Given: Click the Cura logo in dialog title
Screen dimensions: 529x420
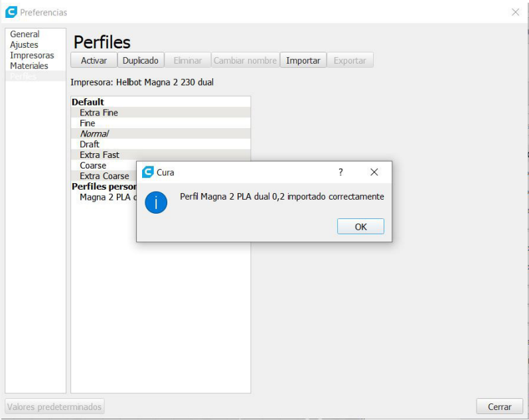Looking at the screenshot, I should (x=148, y=172).
